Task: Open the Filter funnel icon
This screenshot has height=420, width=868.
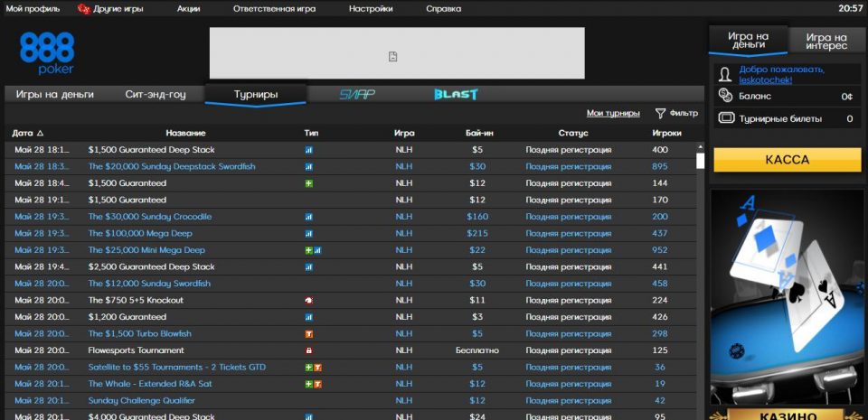Action: point(660,114)
